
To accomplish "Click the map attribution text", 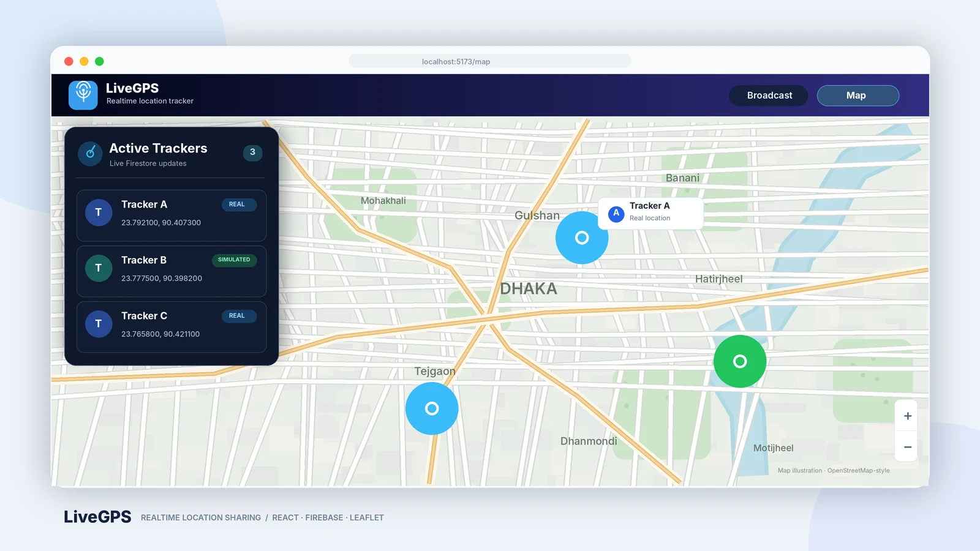I will 834,471.
